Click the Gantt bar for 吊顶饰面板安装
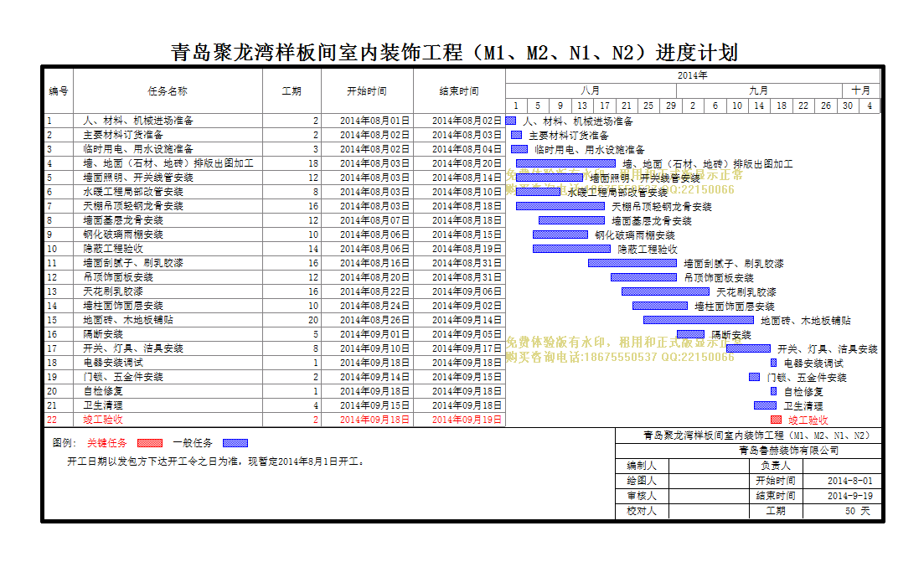 [x=643, y=277]
